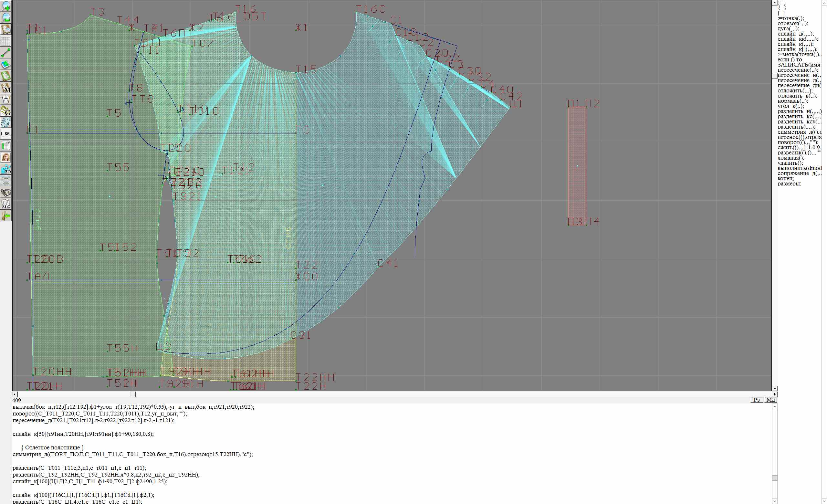
Task: Open the stacked books library icon
Action: point(6,192)
